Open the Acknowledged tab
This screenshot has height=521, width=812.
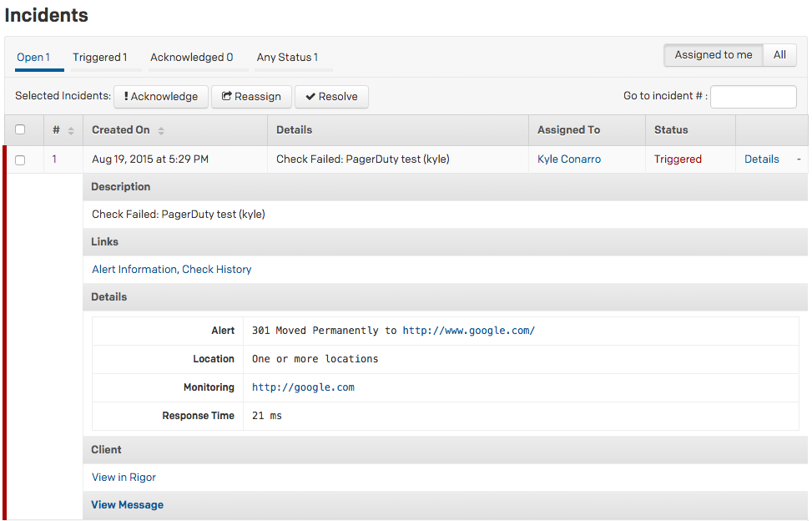click(x=192, y=58)
